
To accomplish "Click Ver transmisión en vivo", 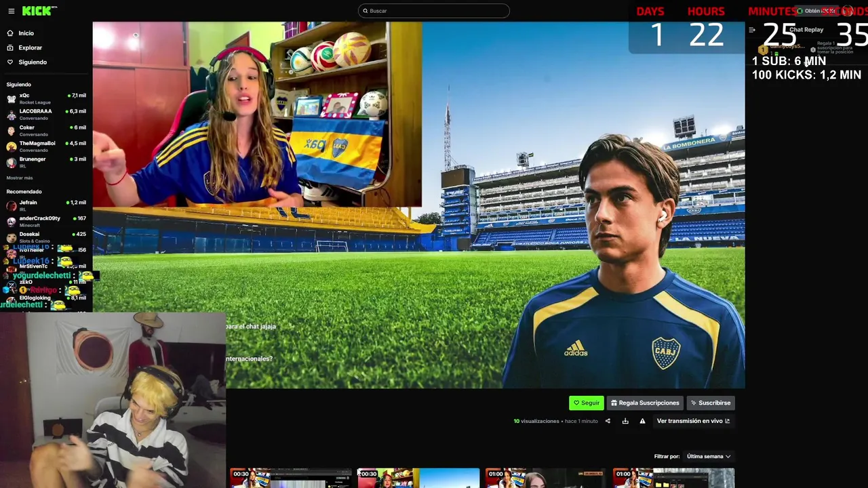I will coord(693,421).
